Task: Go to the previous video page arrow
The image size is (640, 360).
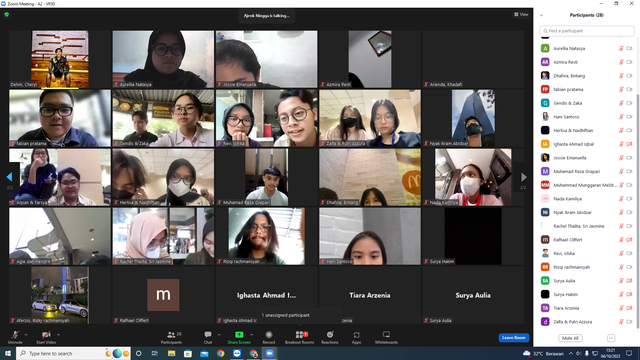Action: pyautogui.click(x=9, y=177)
